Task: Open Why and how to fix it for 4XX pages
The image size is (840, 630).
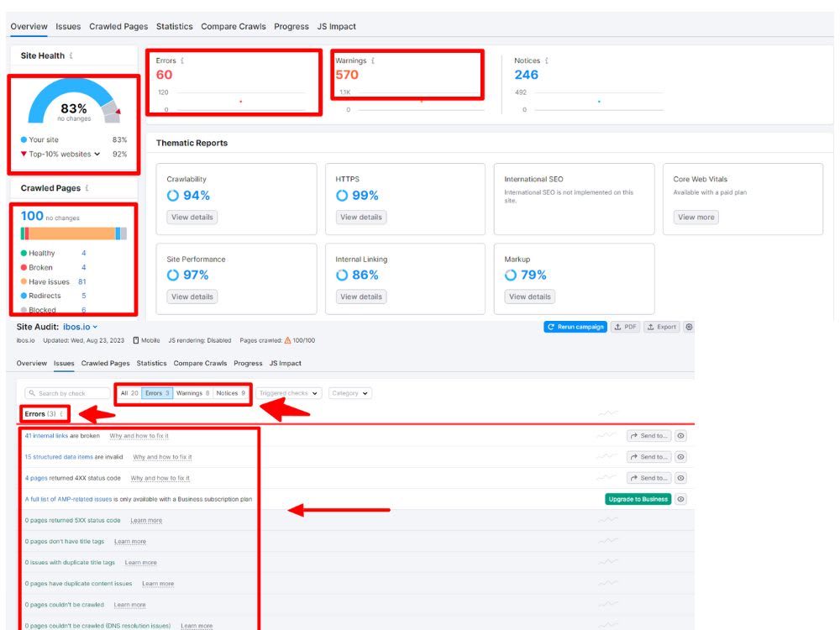Action: click(x=160, y=478)
